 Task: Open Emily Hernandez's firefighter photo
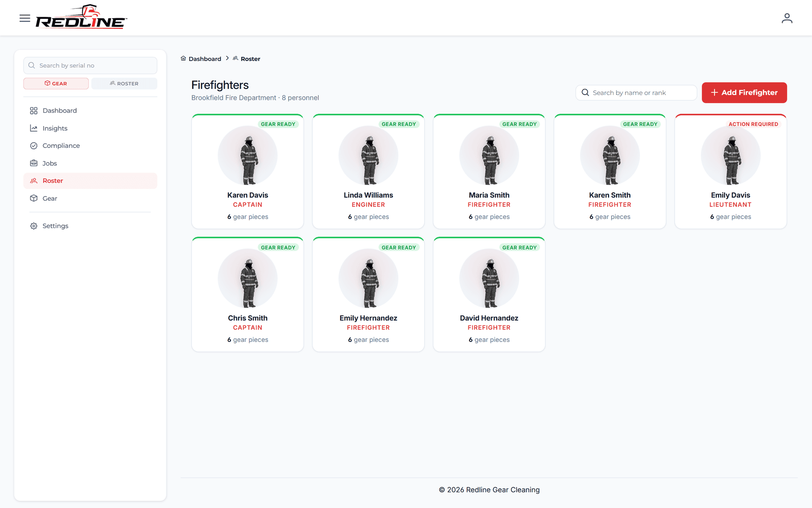click(x=368, y=278)
